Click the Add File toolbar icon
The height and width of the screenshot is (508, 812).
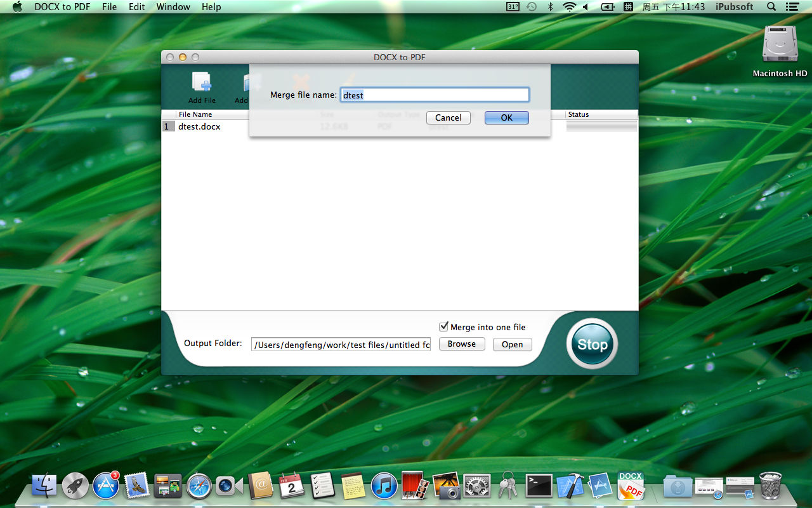click(x=202, y=84)
